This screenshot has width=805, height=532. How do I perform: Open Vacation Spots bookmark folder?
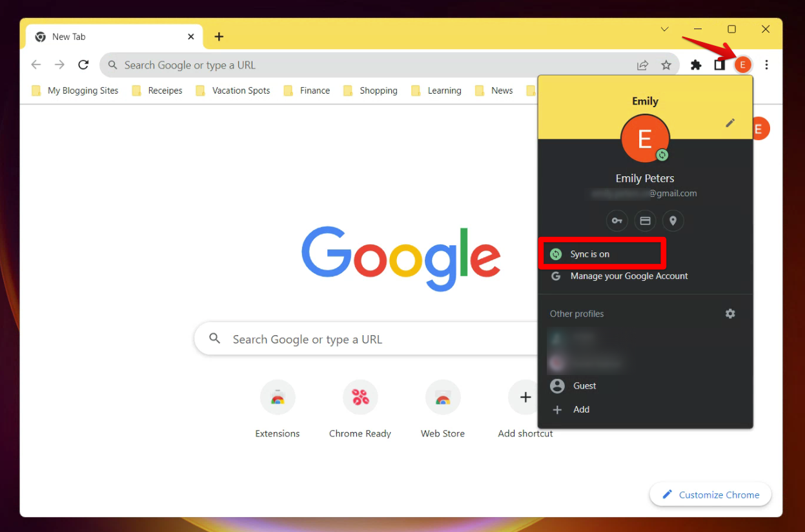pos(232,90)
